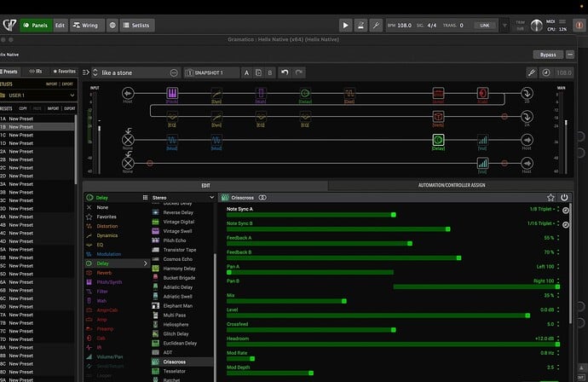
Task: Toggle the Bypass plugin button
Action: point(548,55)
